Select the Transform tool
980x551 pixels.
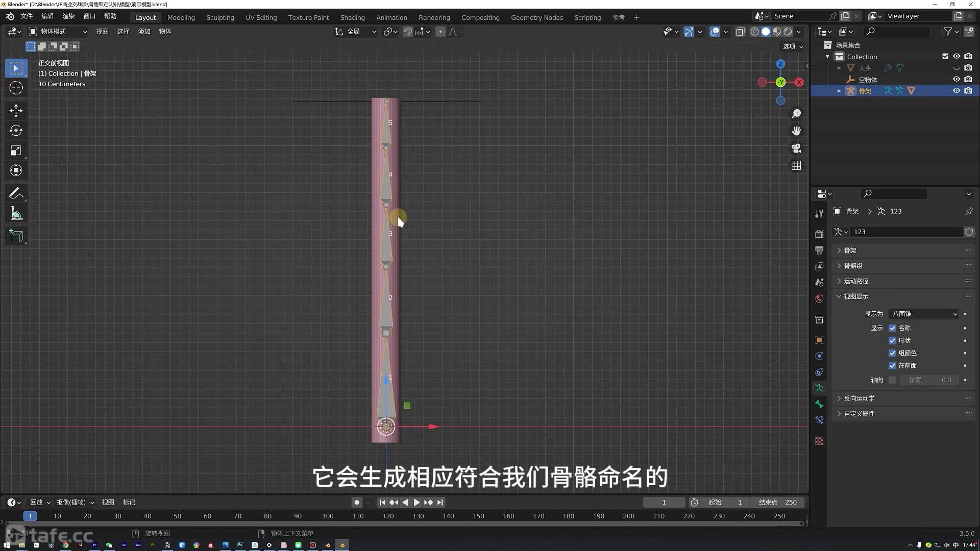(16, 170)
